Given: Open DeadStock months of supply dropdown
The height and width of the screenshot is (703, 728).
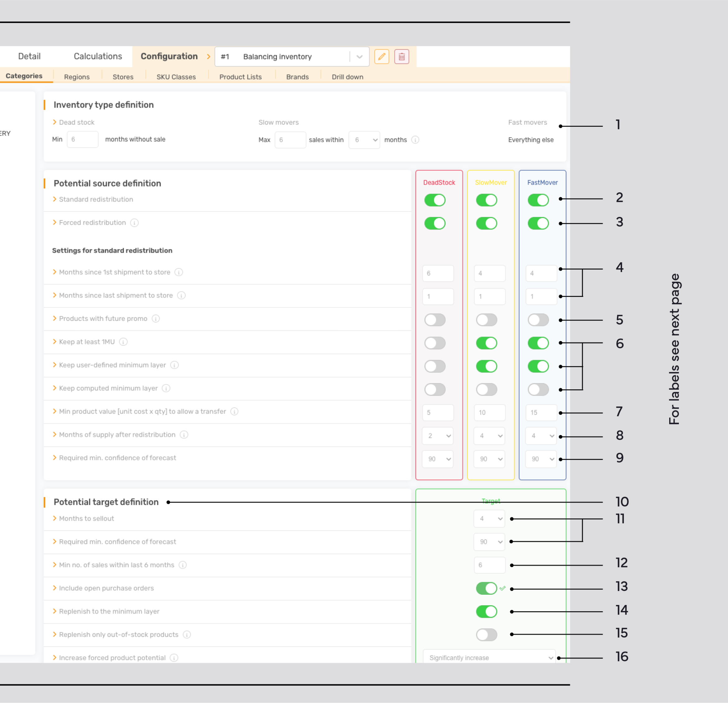Looking at the screenshot, I should pyautogui.click(x=438, y=436).
